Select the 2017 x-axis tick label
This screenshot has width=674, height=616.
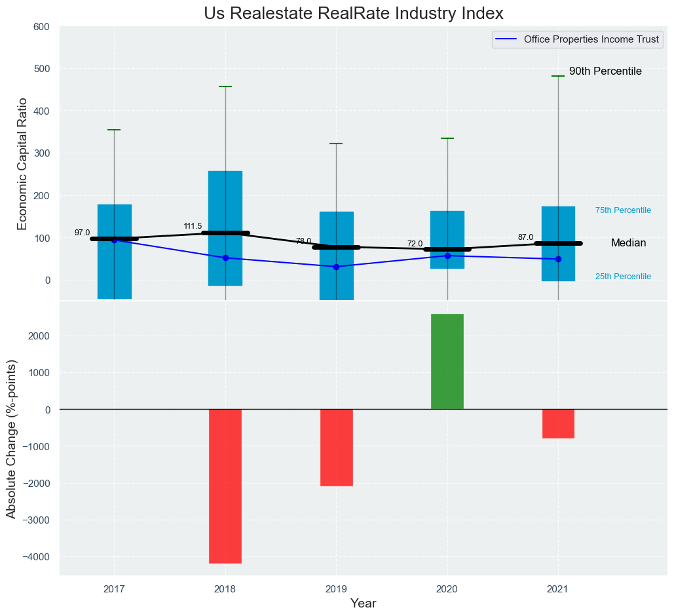coord(114,589)
